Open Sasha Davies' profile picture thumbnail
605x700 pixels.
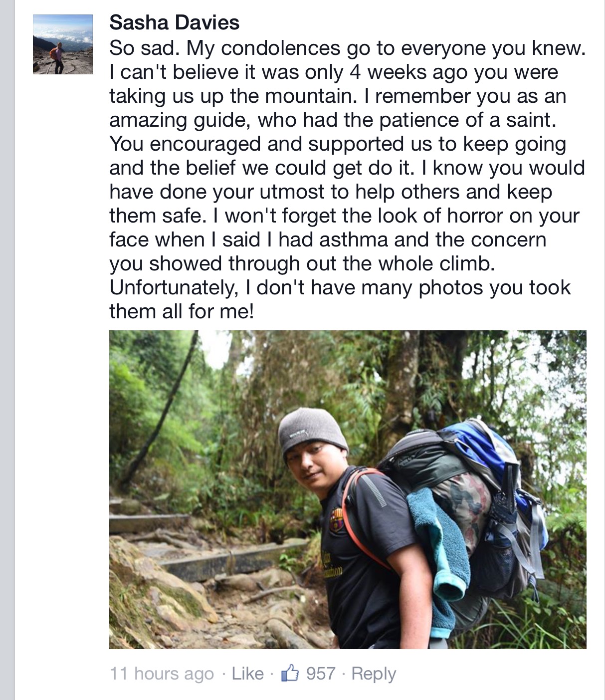tap(63, 44)
